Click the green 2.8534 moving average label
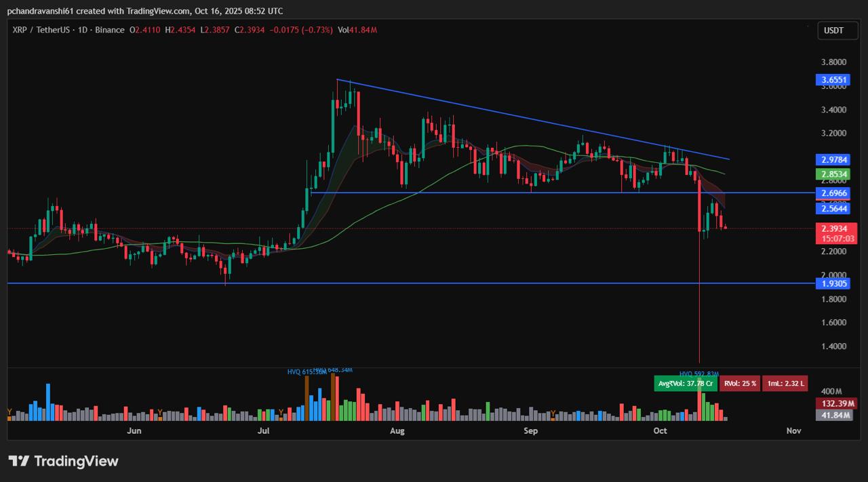Screen dimensions: 868x482 [x=833, y=174]
